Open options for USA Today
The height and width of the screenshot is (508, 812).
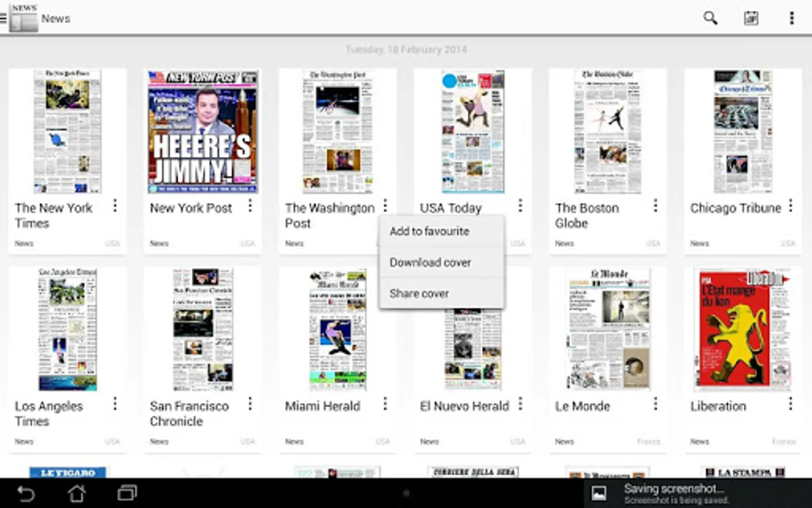click(520, 205)
